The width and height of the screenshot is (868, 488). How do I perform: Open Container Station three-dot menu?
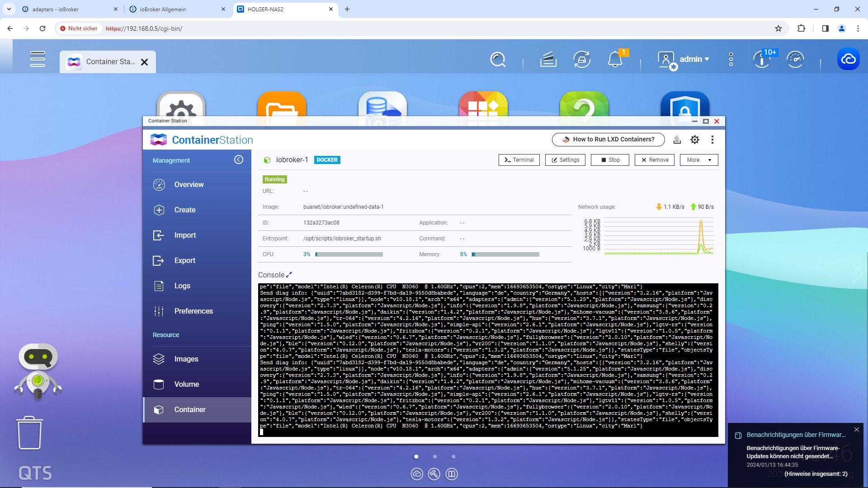(x=712, y=140)
